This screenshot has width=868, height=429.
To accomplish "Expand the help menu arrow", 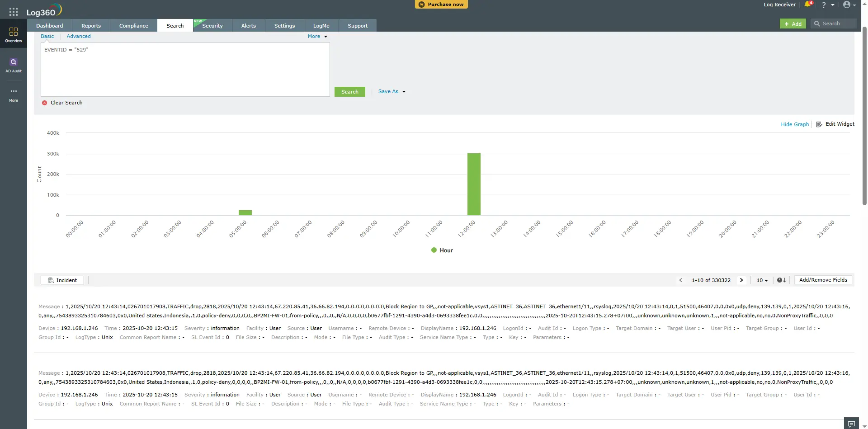I will click(833, 5).
